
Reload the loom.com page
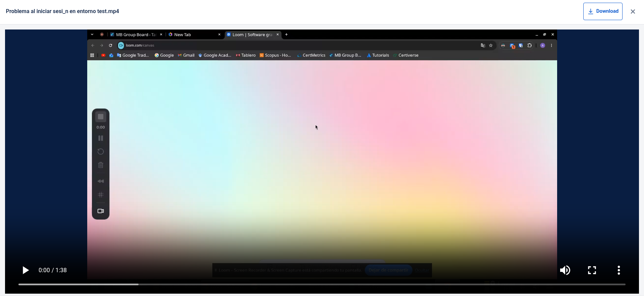click(x=110, y=45)
